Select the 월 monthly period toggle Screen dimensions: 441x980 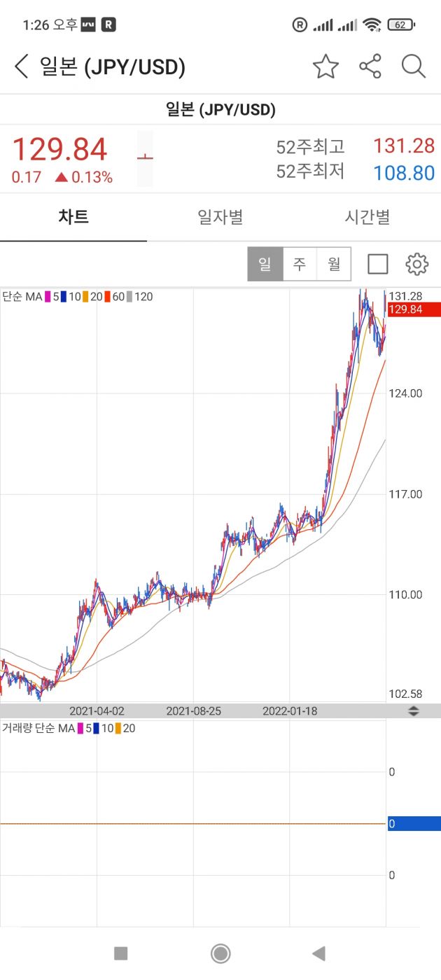pyautogui.click(x=334, y=264)
